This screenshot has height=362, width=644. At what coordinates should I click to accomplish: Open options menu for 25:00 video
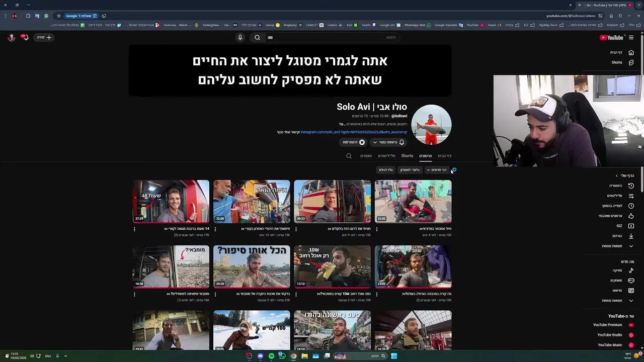point(377,229)
